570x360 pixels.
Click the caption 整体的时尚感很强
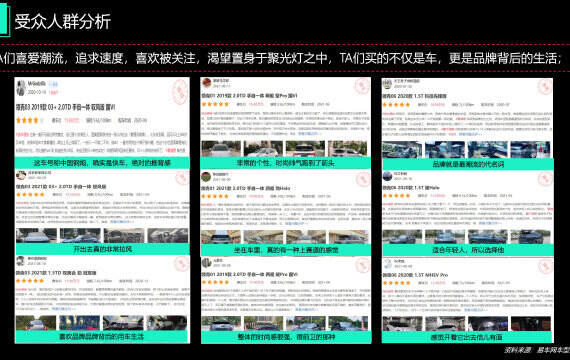[286, 337]
